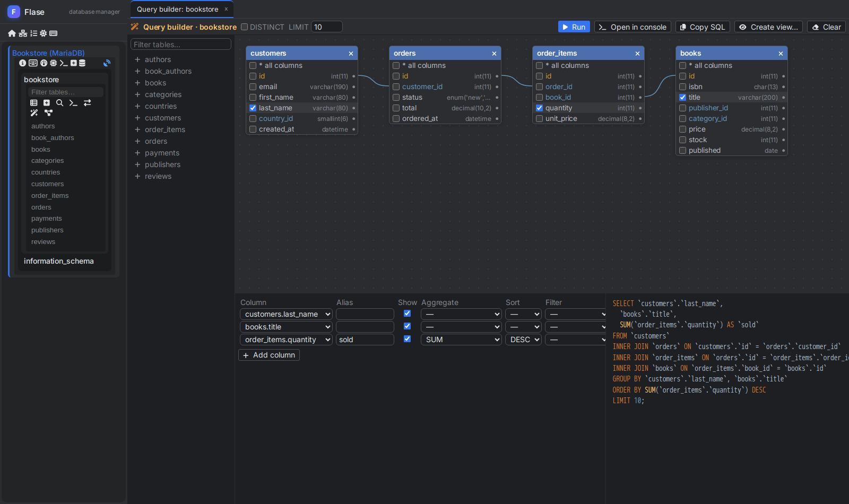The image size is (849, 504).
Task: Open SUM aggregate dropdown
Action: 461,340
